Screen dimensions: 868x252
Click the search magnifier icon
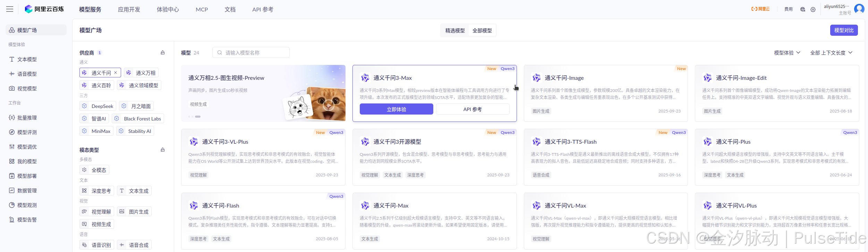(x=220, y=53)
